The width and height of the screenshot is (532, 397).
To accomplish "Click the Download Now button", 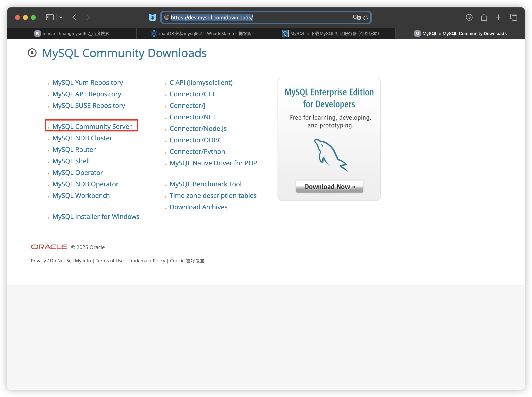I will coord(330,187).
